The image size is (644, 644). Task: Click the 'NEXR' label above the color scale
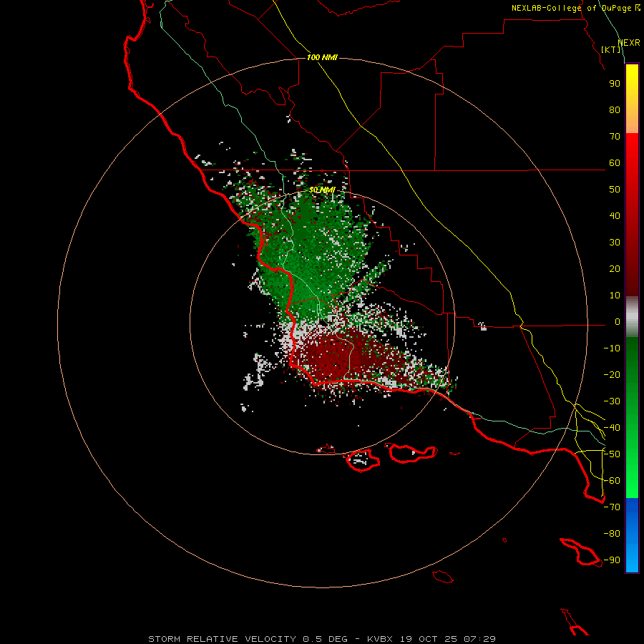[629, 43]
